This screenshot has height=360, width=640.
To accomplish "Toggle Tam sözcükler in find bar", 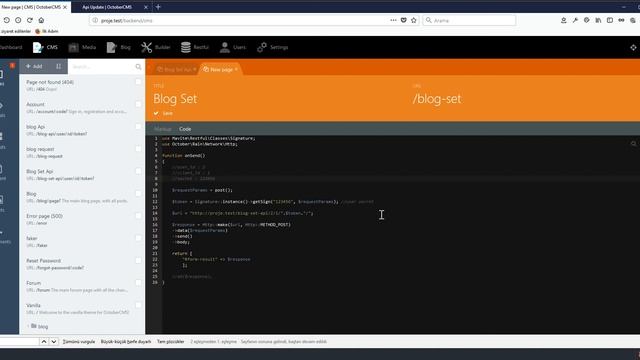I will click(x=171, y=342).
